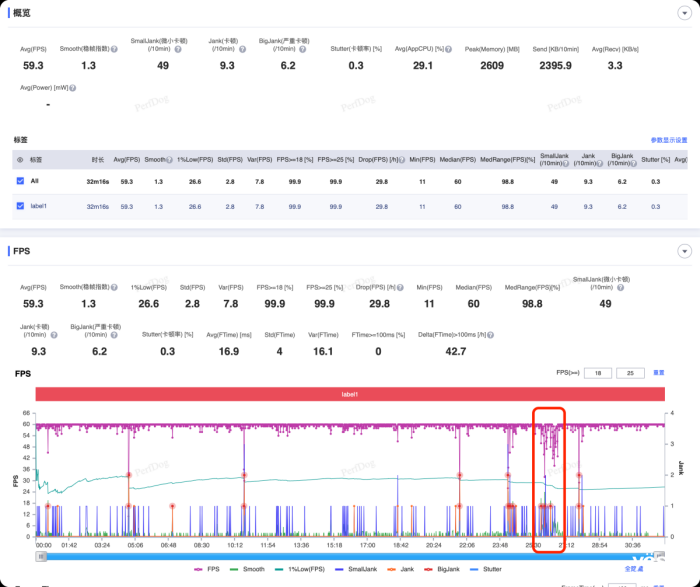Uncheck the All label row checkbox
Screen dimensions: 700x587
[20, 182]
